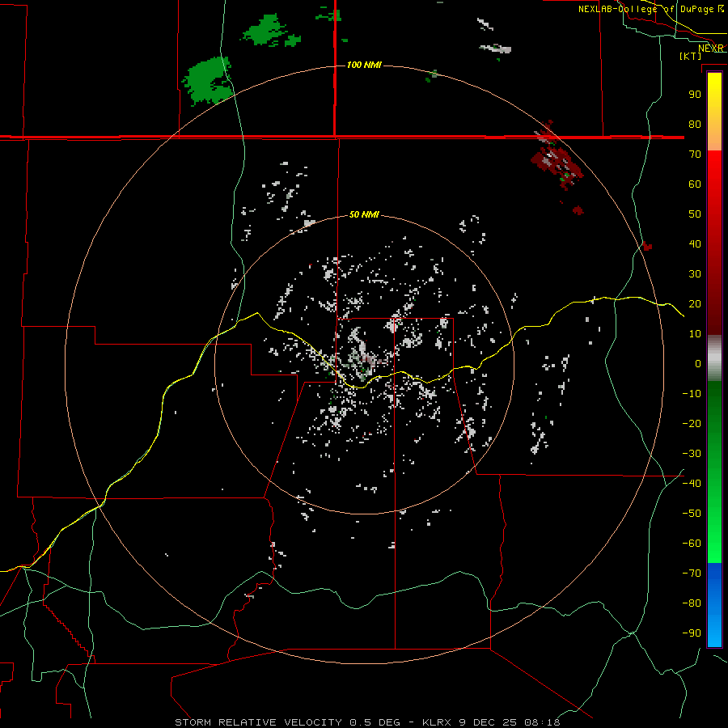Click the -90 value on the velocity scale

point(692,633)
